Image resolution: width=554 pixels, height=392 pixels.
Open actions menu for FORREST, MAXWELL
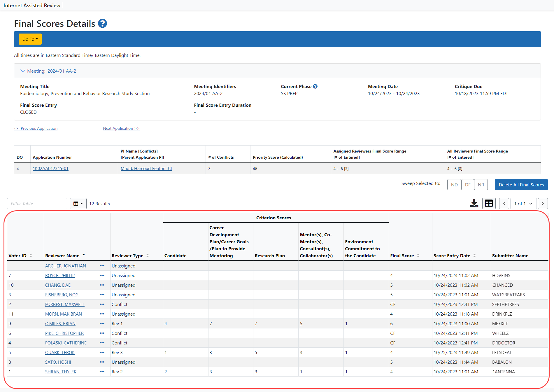102,304
